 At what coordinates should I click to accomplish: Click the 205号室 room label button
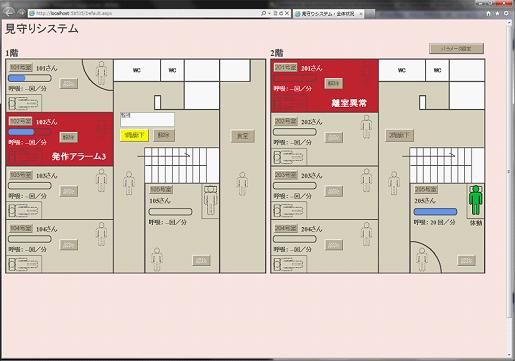pos(426,189)
